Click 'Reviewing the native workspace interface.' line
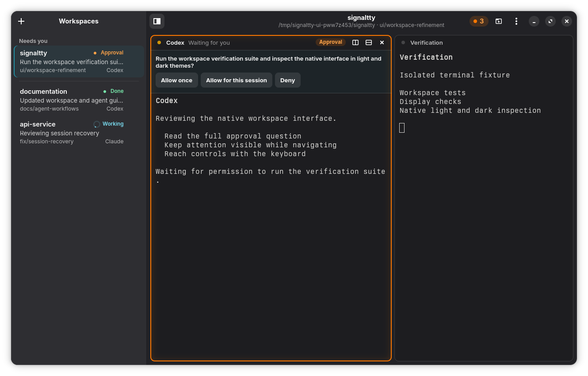 coord(246,119)
